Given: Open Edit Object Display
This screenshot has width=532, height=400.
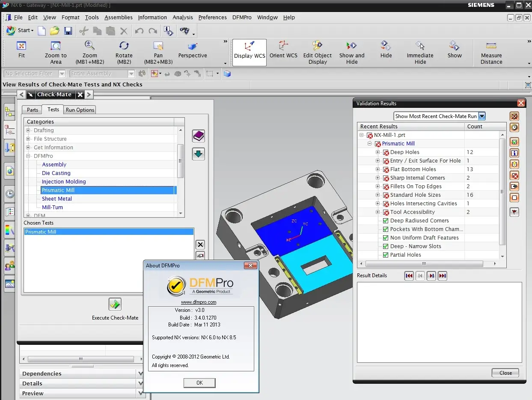Looking at the screenshot, I should coord(318,53).
